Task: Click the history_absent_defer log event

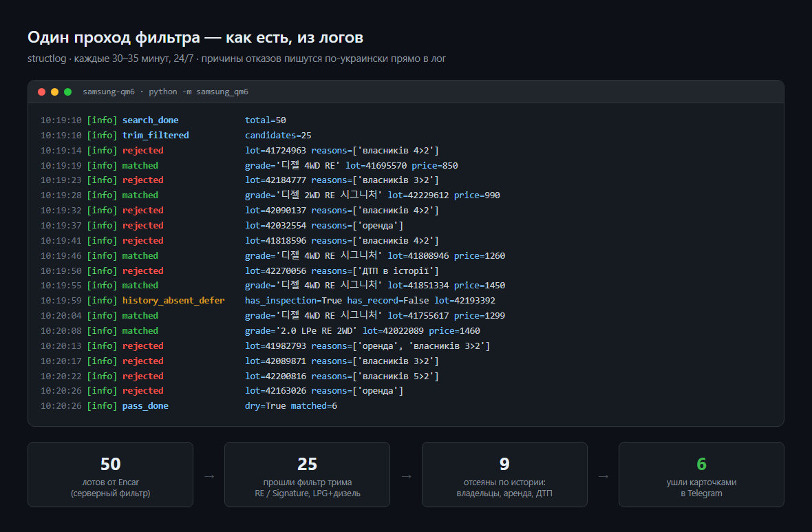Action: 173,301
